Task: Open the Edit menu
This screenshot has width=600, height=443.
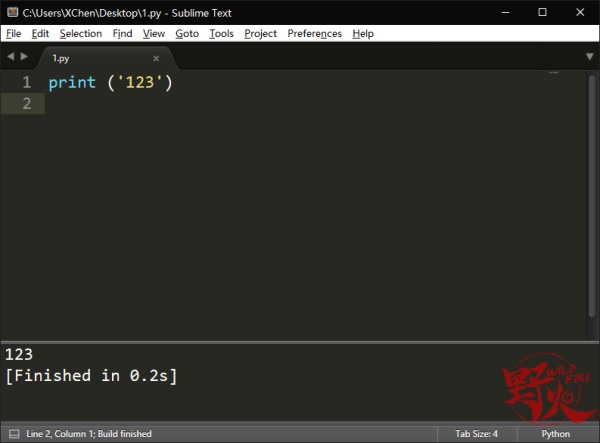Action: (x=40, y=34)
